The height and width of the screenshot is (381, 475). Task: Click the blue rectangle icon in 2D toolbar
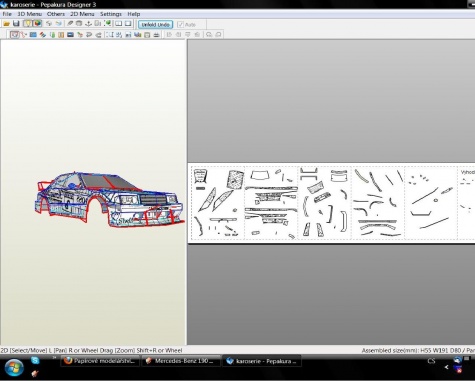33,35
